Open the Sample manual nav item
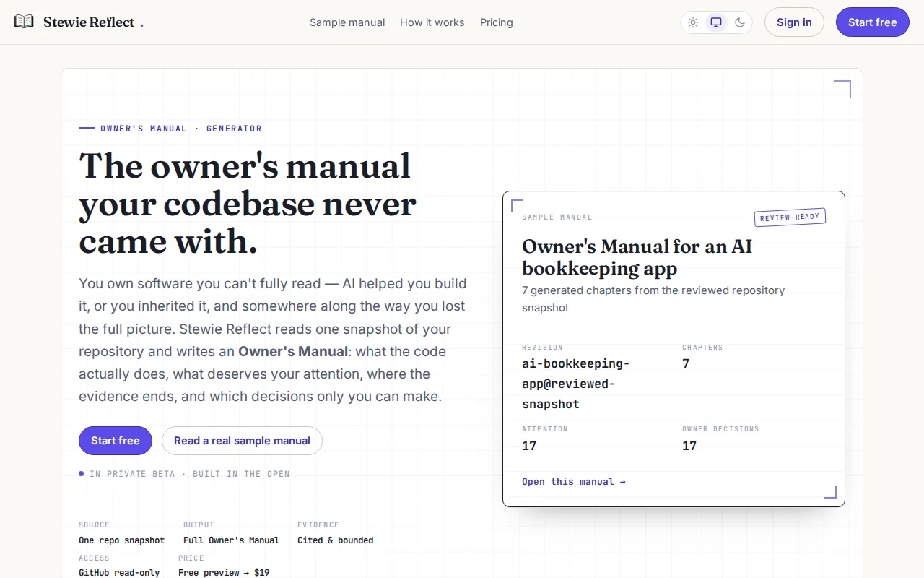 (347, 22)
